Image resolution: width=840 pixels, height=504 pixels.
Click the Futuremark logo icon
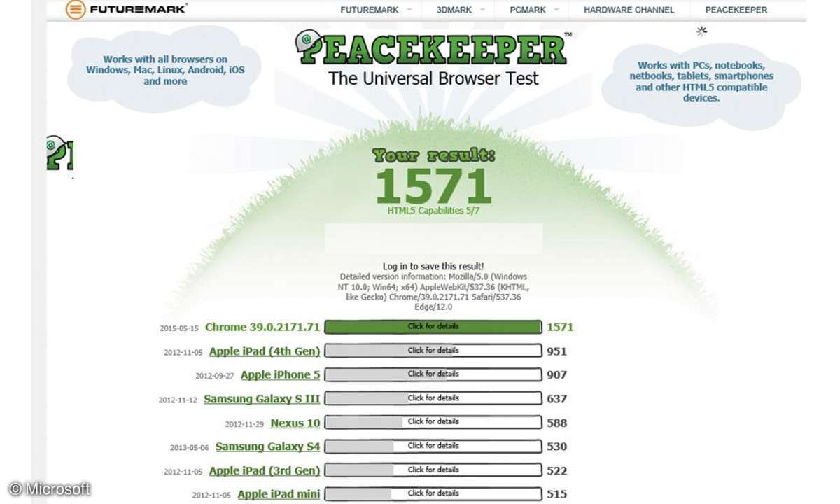76,9
